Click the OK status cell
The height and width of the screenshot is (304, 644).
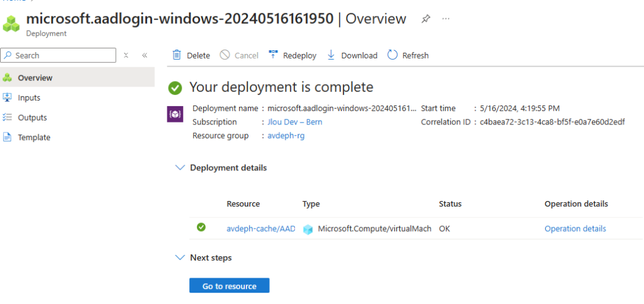pos(445,229)
